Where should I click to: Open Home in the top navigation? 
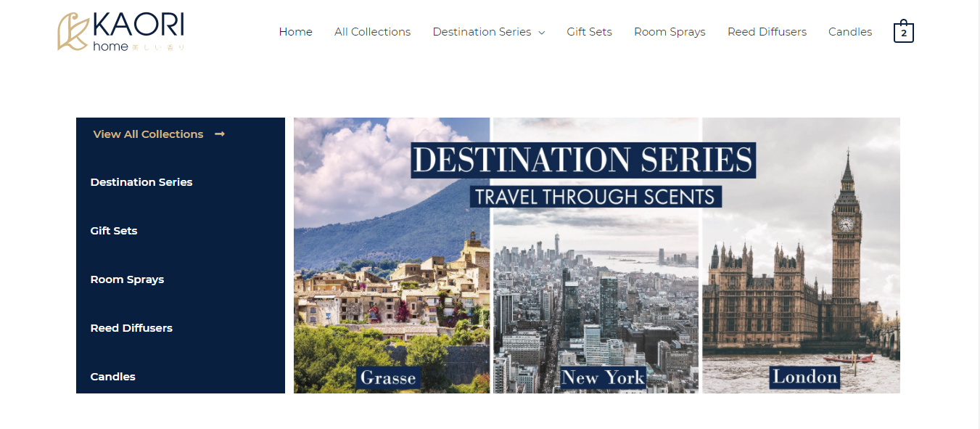295,32
